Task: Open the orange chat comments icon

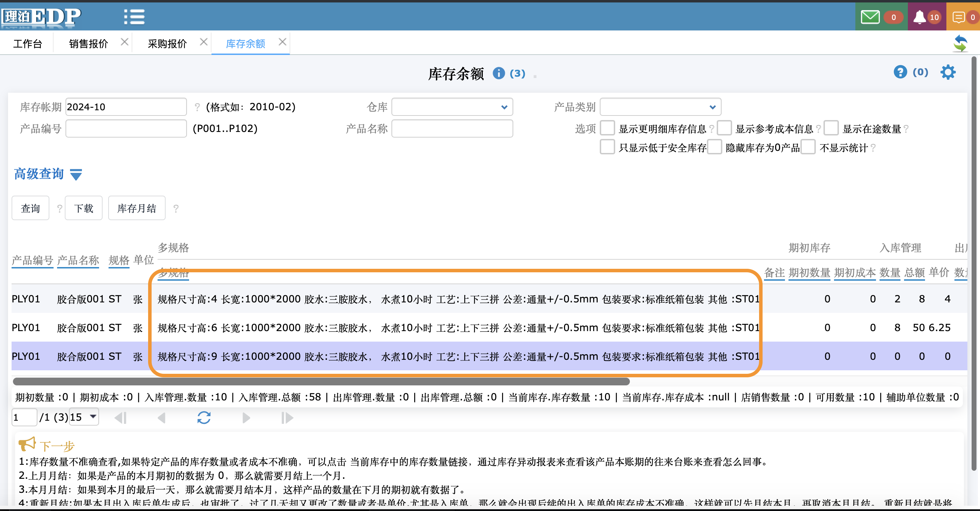Action: [958, 17]
